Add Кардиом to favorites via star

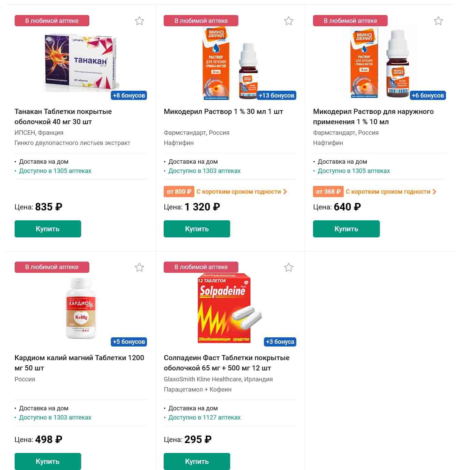coord(139,267)
